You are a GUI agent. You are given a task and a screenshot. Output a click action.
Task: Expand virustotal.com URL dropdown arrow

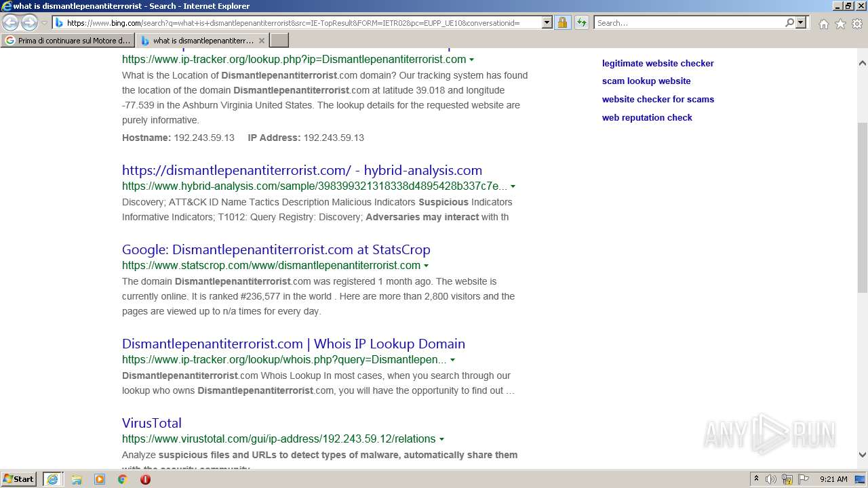click(x=441, y=439)
